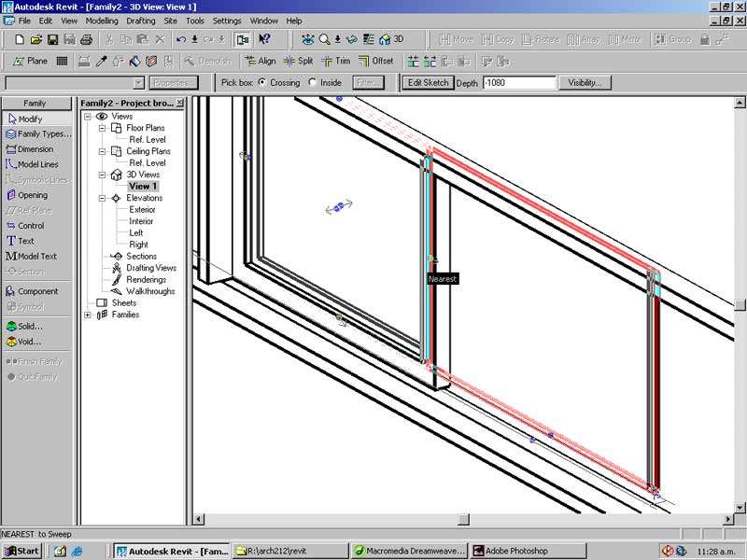Open a file with the folder icon
The image size is (747, 560).
pos(36,39)
